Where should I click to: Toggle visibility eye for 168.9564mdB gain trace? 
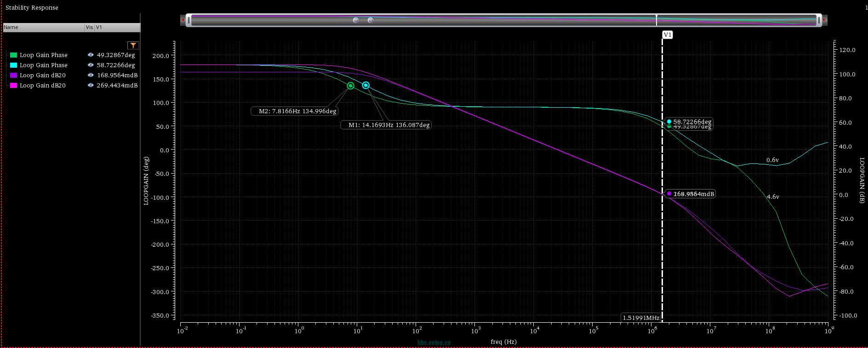coord(91,75)
